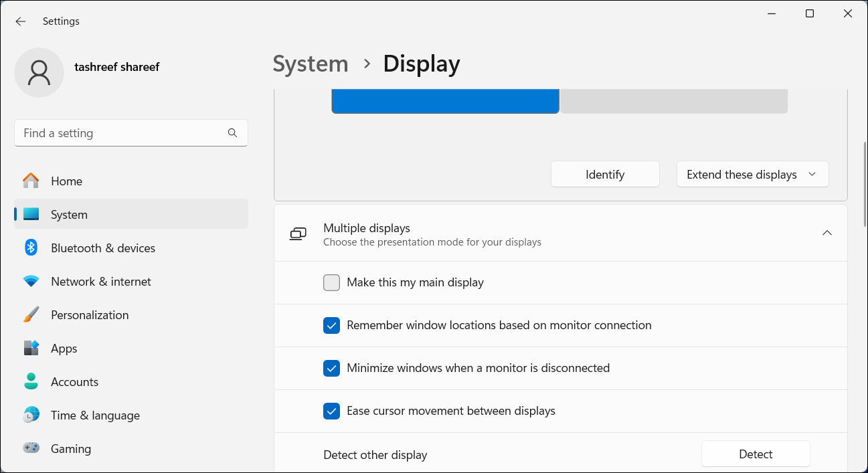Click Detect to find other displays
Screen dimensions: 868x473
pyautogui.click(x=756, y=454)
